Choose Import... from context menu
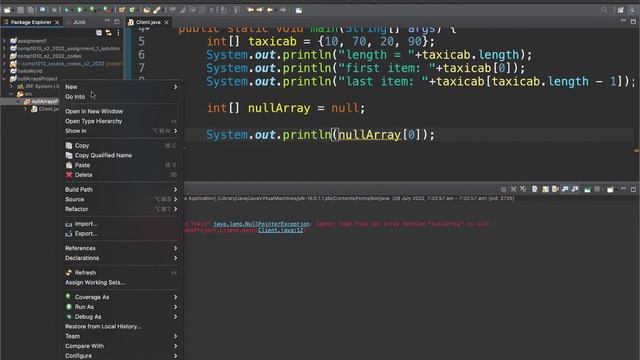 point(121,224)
